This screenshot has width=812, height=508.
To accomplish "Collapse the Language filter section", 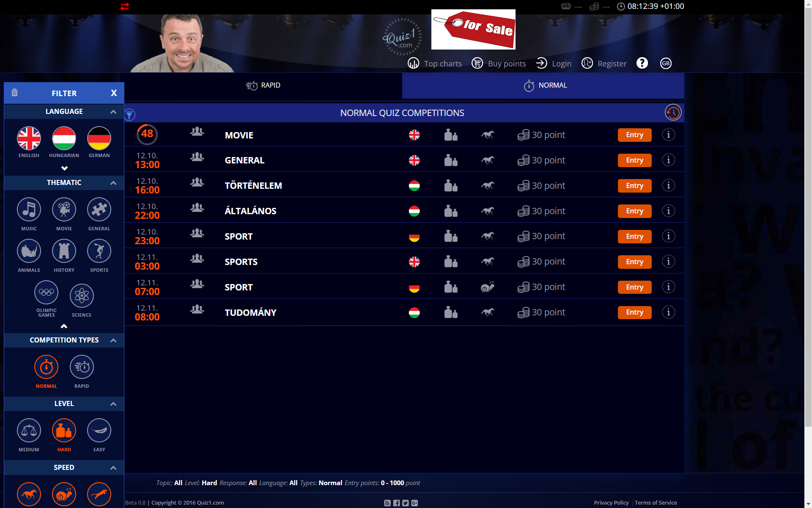I will point(113,112).
